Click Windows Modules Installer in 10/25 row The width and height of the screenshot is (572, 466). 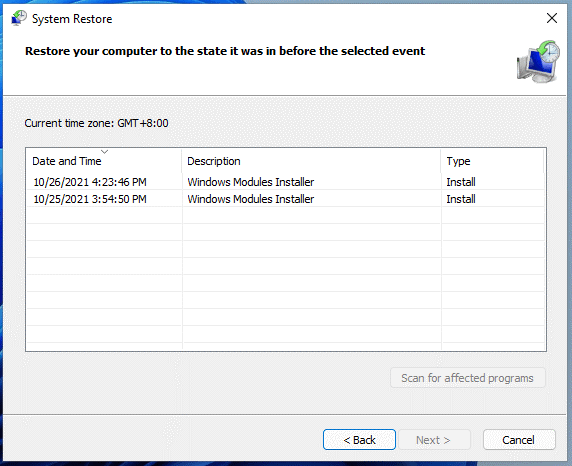click(251, 199)
